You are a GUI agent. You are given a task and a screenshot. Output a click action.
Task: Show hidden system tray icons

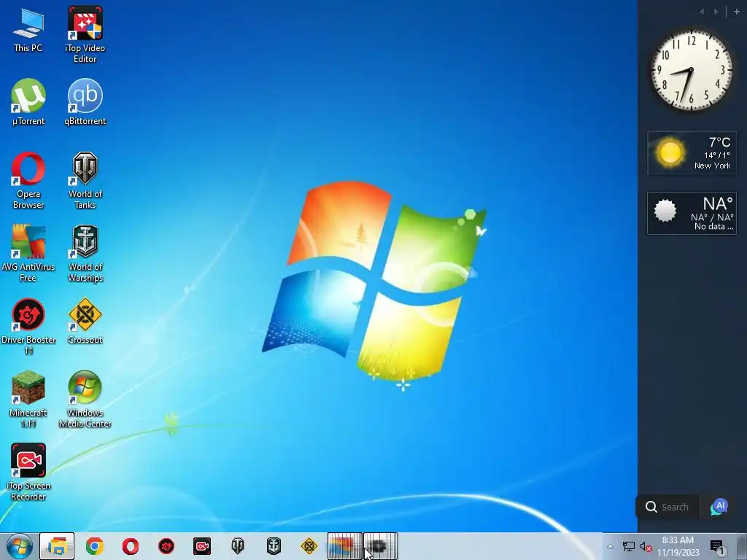pos(610,546)
